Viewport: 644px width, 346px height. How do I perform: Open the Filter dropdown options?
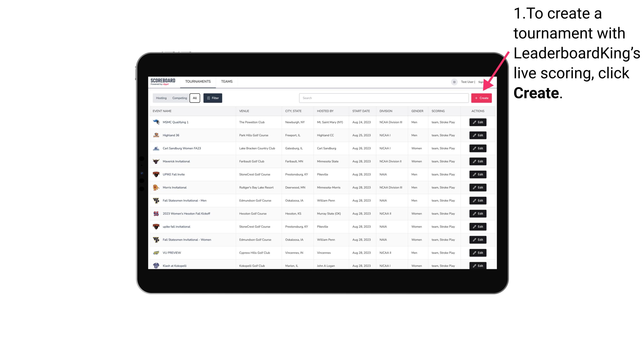click(x=212, y=98)
